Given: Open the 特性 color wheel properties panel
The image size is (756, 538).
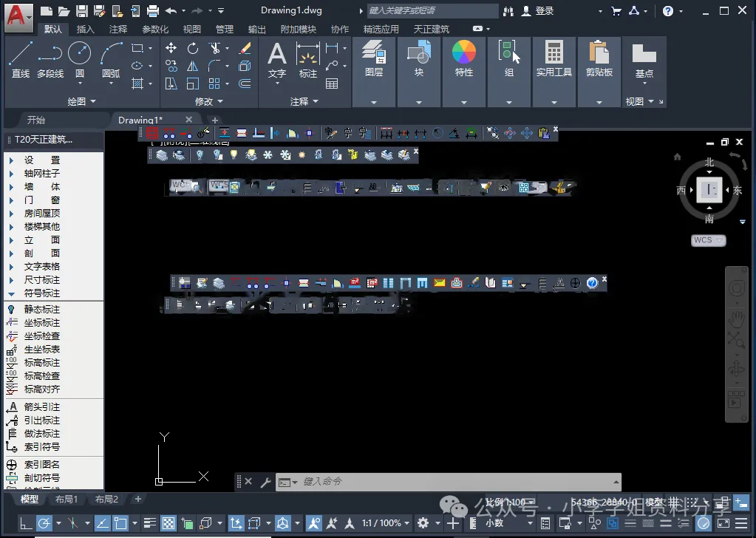Looking at the screenshot, I should coord(464,59).
